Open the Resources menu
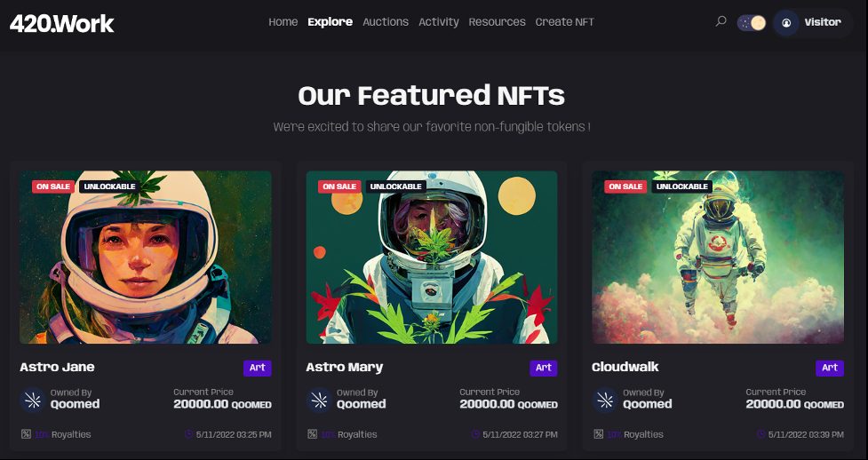 pos(498,22)
